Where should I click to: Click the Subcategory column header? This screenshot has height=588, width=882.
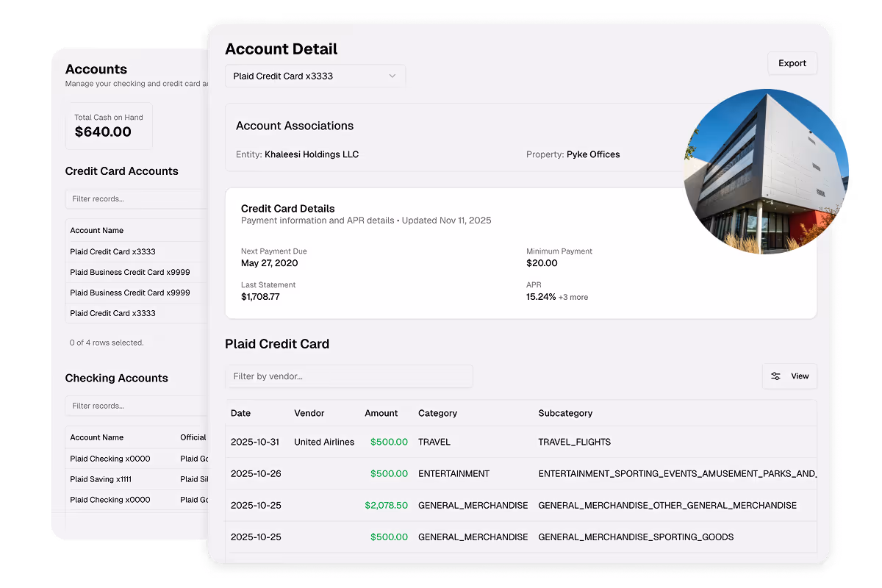pyautogui.click(x=565, y=413)
